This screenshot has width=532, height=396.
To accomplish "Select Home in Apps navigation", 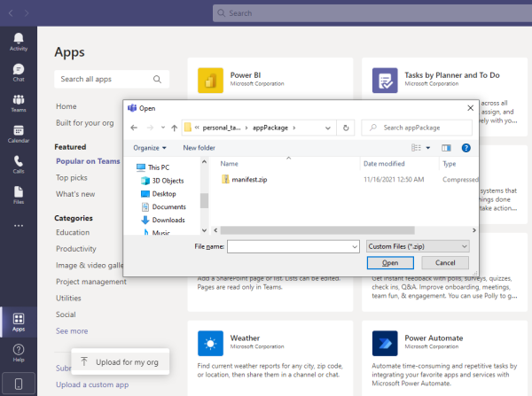I will pyautogui.click(x=66, y=106).
